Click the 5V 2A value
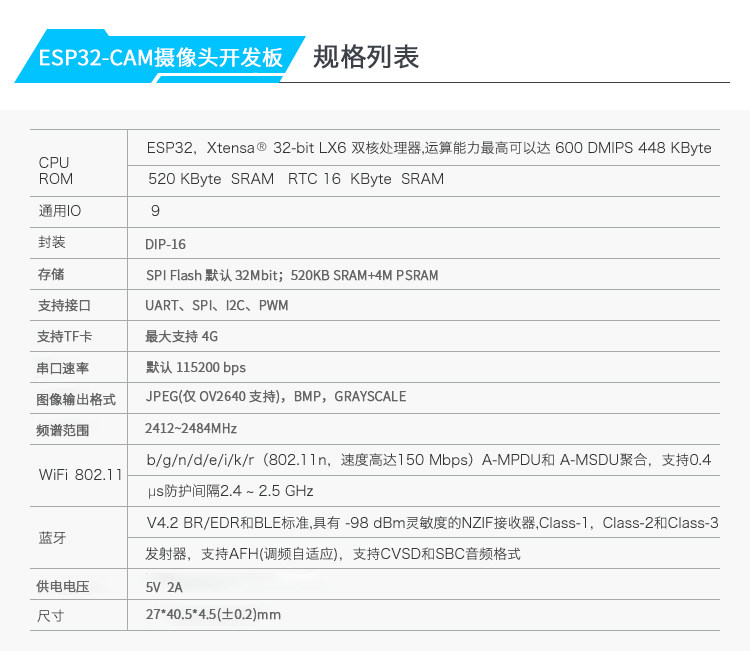 pos(164,587)
